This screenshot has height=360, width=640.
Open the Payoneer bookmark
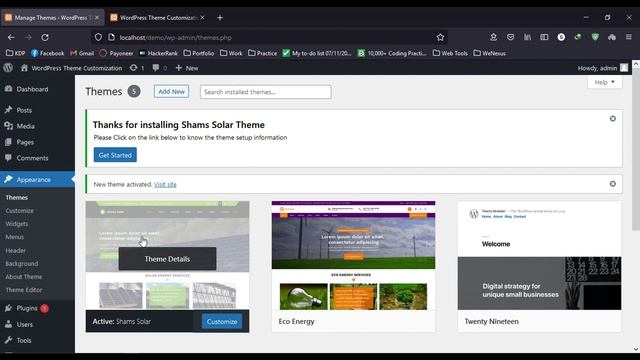point(116,53)
